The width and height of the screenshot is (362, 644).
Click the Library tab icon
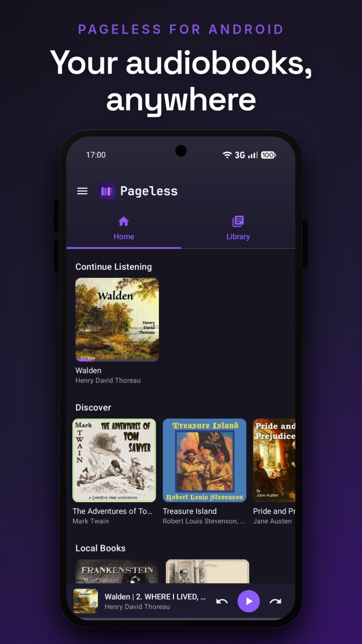(x=238, y=221)
